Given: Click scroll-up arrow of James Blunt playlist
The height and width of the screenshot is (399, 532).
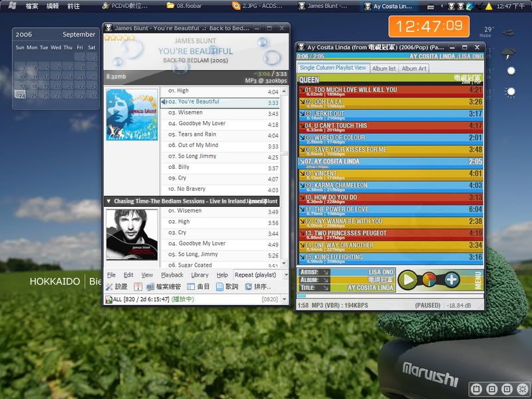Looking at the screenshot, I should pos(284,91).
